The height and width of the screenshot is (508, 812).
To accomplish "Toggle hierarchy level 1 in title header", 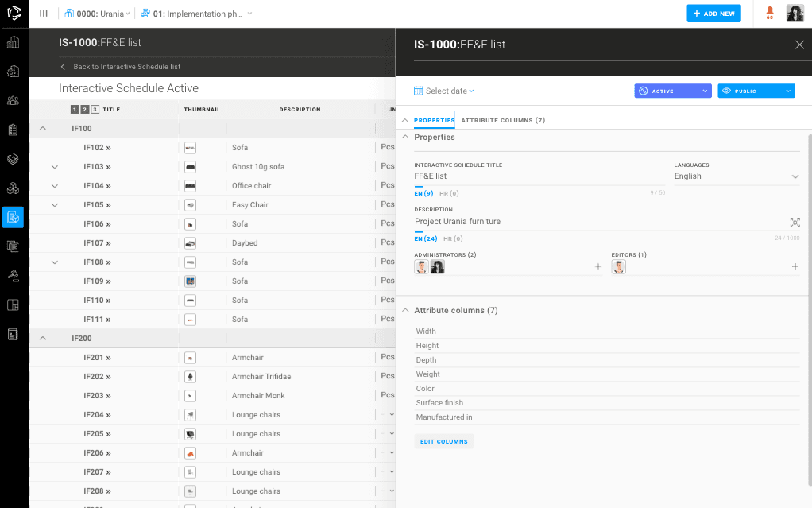I will [75, 110].
